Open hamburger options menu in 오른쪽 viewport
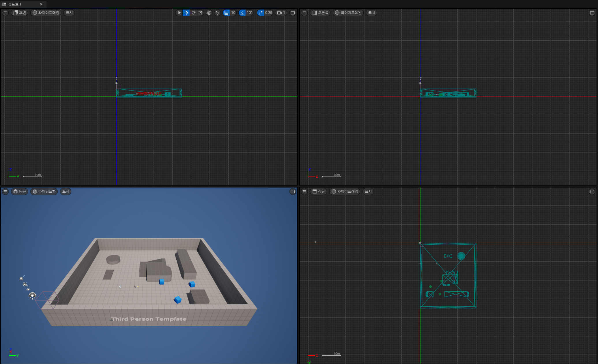The width and height of the screenshot is (598, 364). (304, 13)
